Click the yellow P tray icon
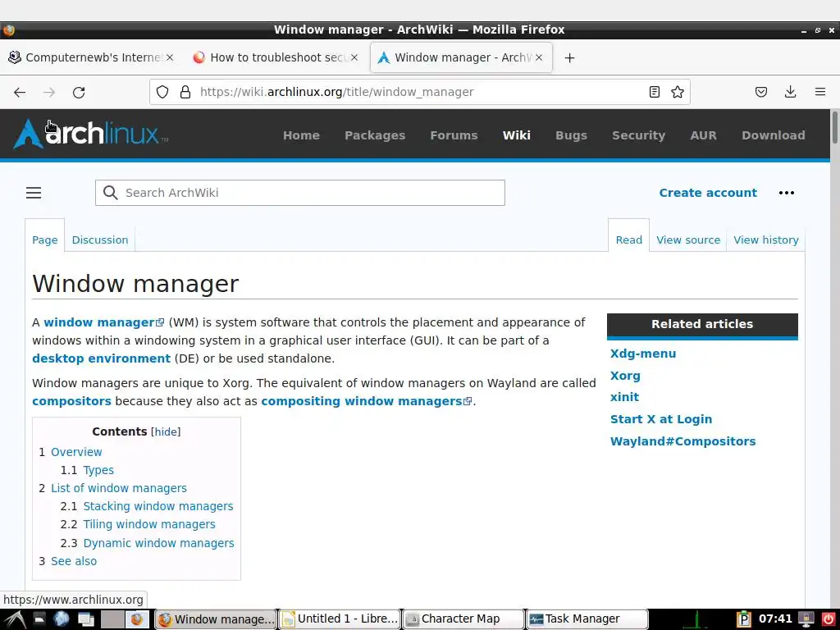This screenshot has width=840, height=630. pyautogui.click(x=743, y=619)
